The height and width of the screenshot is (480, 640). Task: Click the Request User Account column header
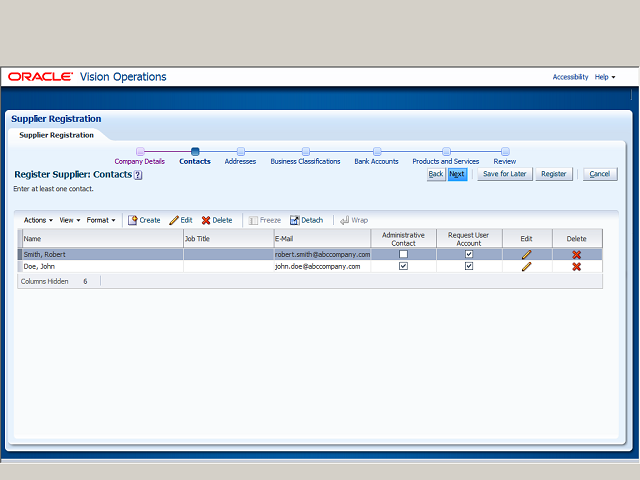coord(469,239)
